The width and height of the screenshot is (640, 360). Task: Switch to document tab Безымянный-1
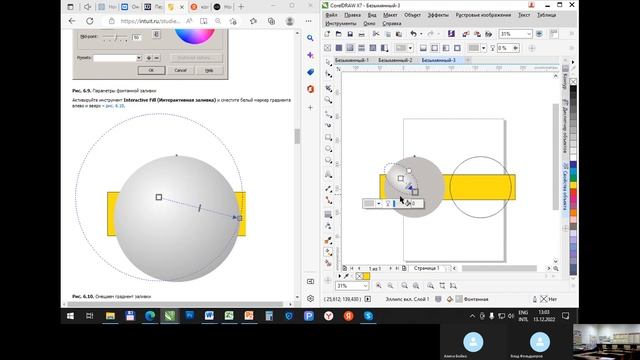point(351,60)
